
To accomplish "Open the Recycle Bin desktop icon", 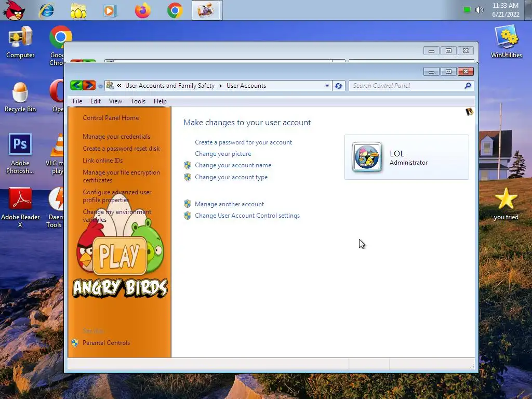I will [20, 97].
